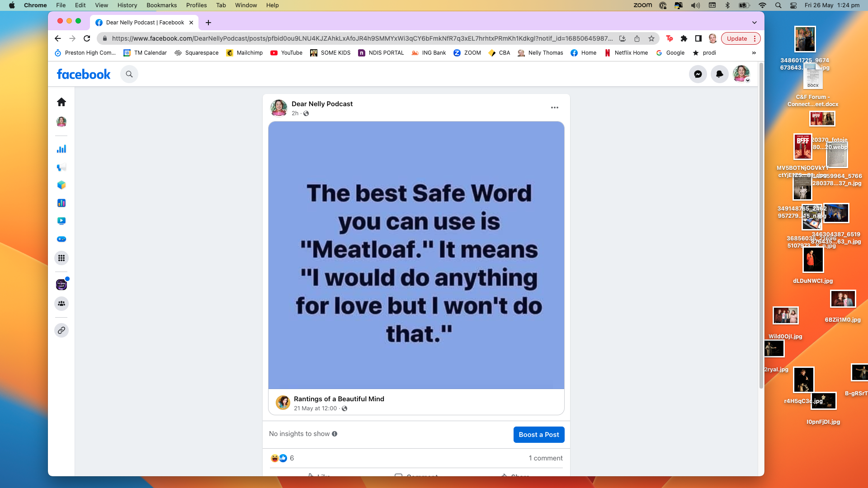
Task: Visit the Rantings of a Beautiful Mind page
Action: point(339,399)
